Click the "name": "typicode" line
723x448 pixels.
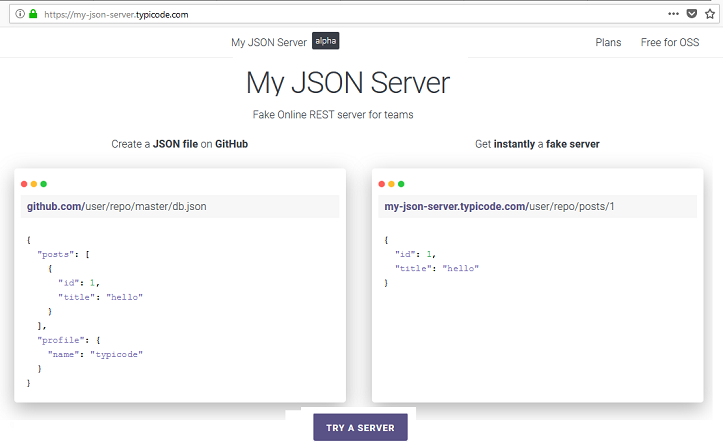pyautogui.click(x=95, y=354)
